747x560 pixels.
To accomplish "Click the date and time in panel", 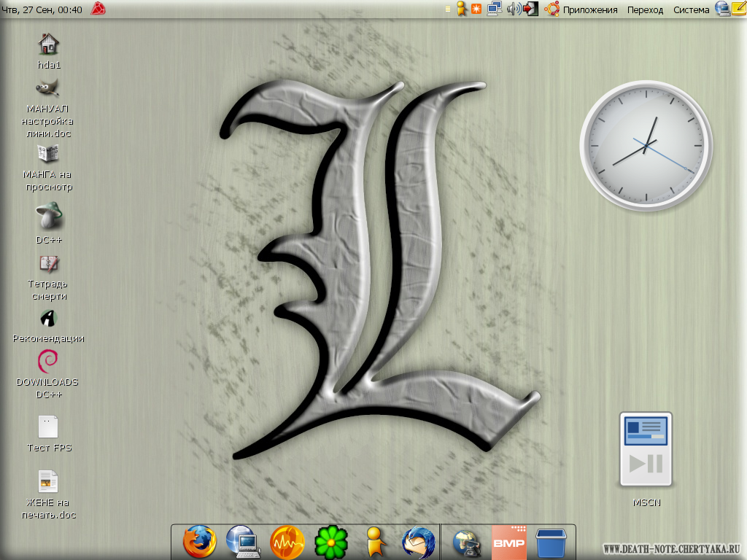I will pos(42,9).
